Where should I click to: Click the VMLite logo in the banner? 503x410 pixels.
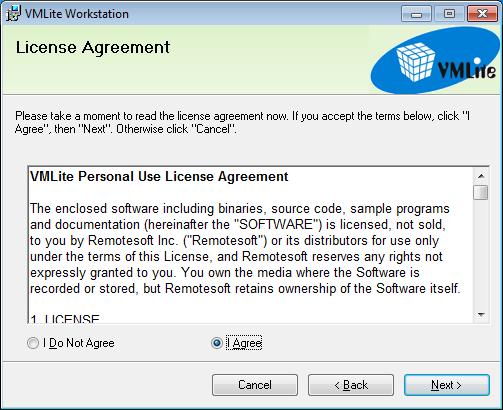click(x=435, y=60)
